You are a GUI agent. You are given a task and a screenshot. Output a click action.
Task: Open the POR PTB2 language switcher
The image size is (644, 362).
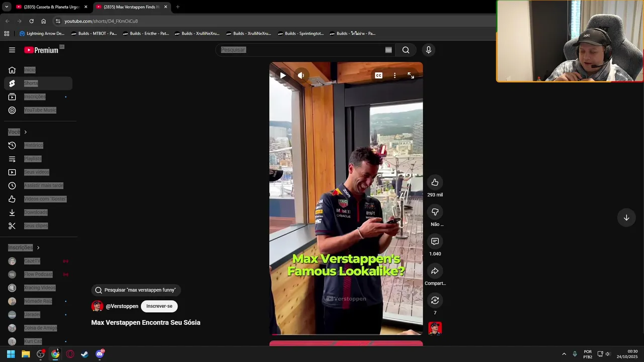[588, 354]
